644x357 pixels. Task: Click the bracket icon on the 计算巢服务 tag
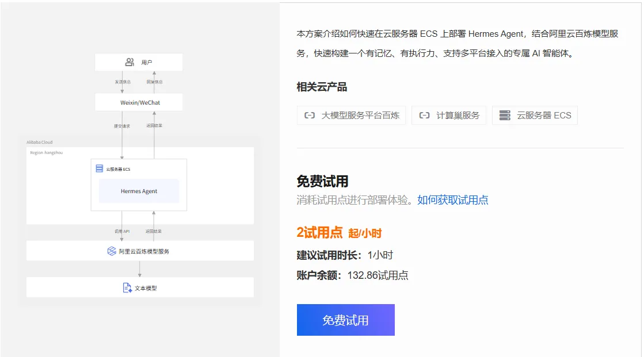coord(425,115)
